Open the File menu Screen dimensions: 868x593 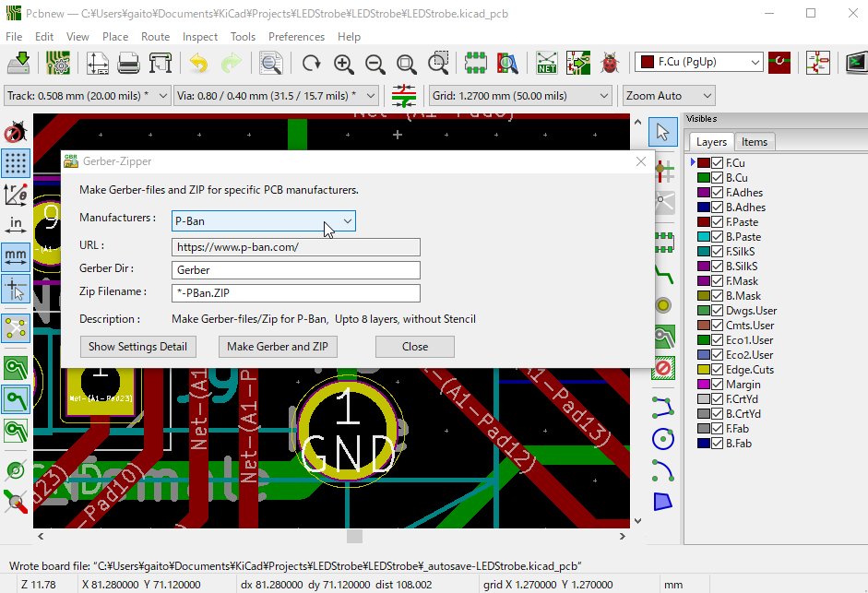pyautogui.click(x=14, y=37)
